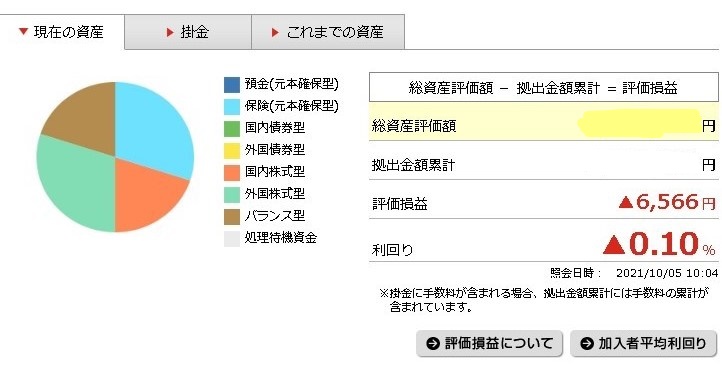Screen dimensions: 722x372
Task: Click the arrow icon on 加入者平均利回り
Action: coord(587,343)
